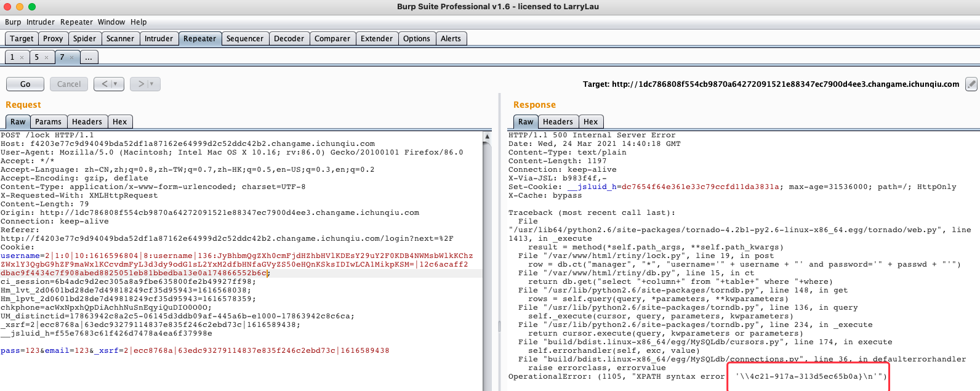Open the Burp menu
This screenshot has width=980, height=391.
[13, 22]
